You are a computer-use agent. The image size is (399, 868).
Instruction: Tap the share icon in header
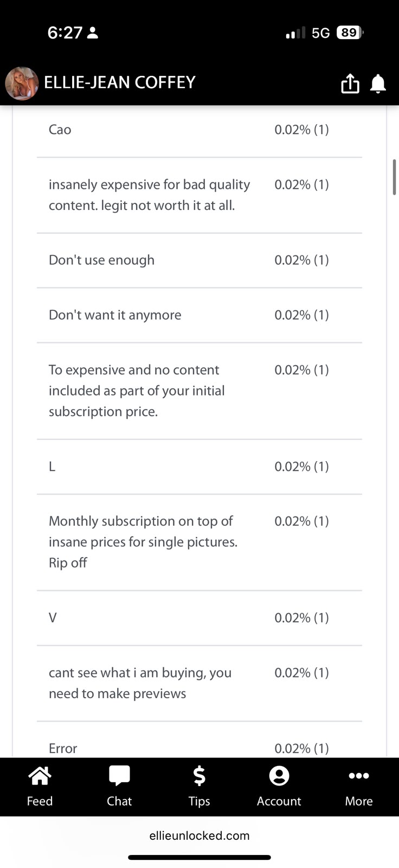coord(350,83)
